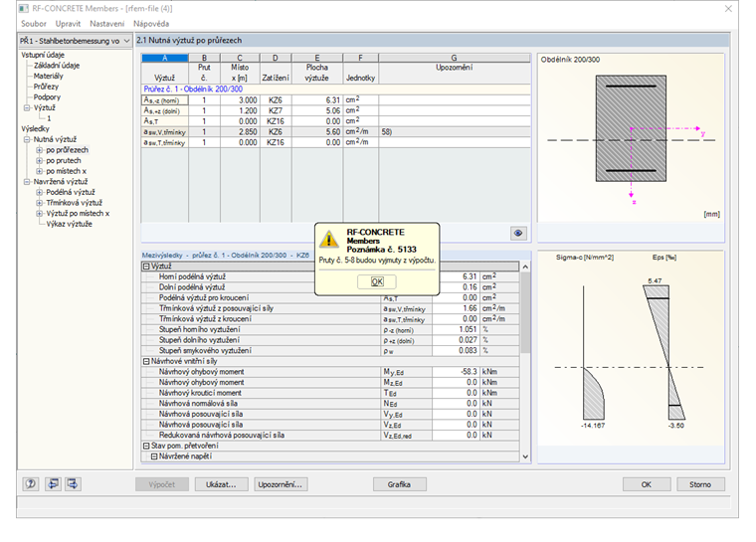
Task: Collapse the 'Výztuž' results group
Action: coord(146,267)
